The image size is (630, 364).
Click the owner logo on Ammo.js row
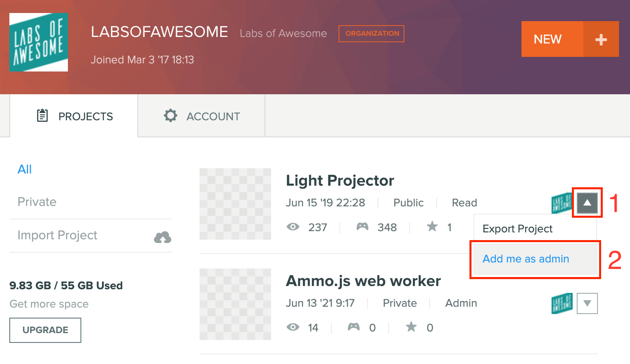562,303
